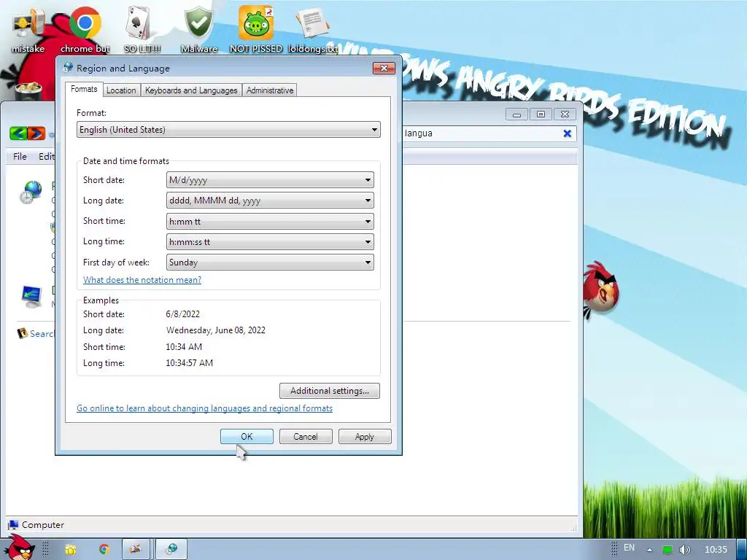Launch Chrome from the taskbar

tap(104, 549)
